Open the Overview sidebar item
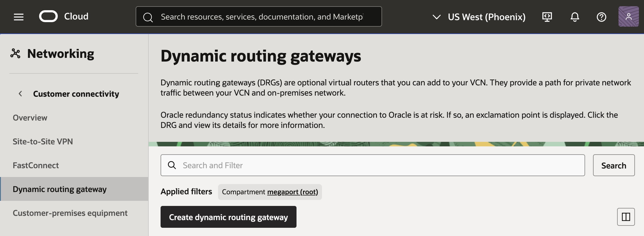This screenshot has height=236, width=644. point(30,118)
